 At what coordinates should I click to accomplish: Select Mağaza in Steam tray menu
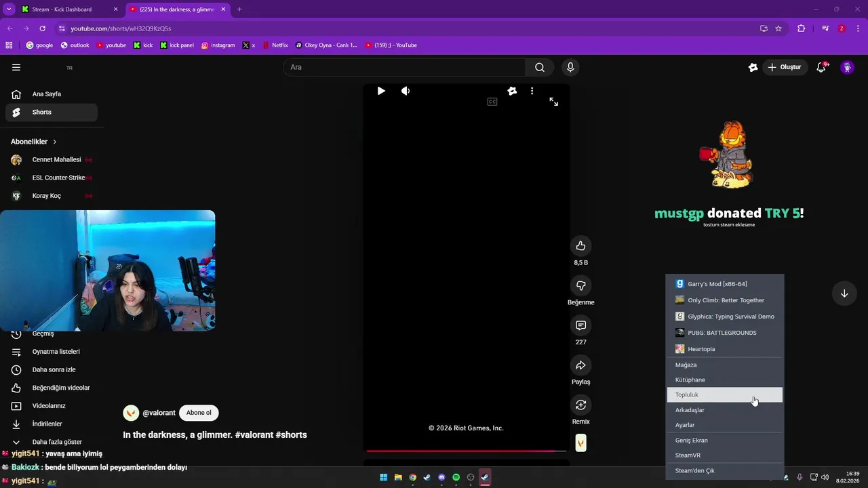[x=725, y=365]
